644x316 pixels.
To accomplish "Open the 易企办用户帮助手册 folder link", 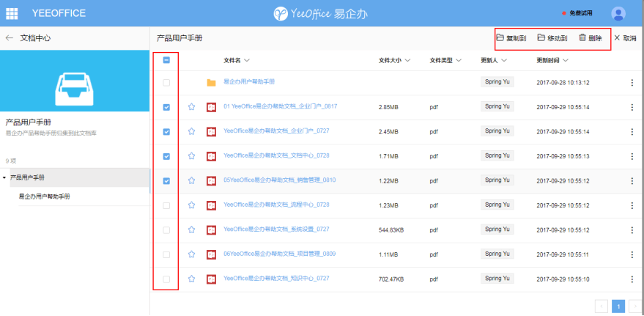I will [x=249, y=82].
